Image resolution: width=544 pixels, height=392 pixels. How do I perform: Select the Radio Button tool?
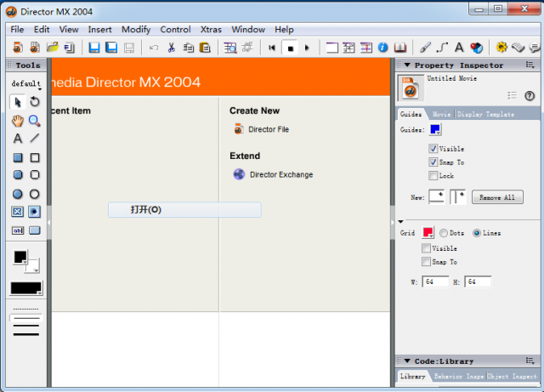34,212
